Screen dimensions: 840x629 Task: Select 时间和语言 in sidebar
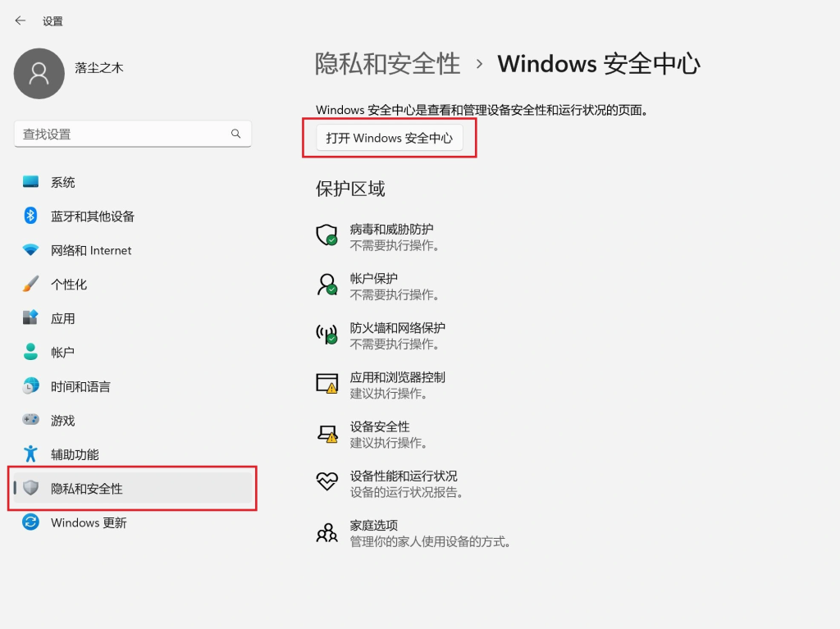[132, 385]
